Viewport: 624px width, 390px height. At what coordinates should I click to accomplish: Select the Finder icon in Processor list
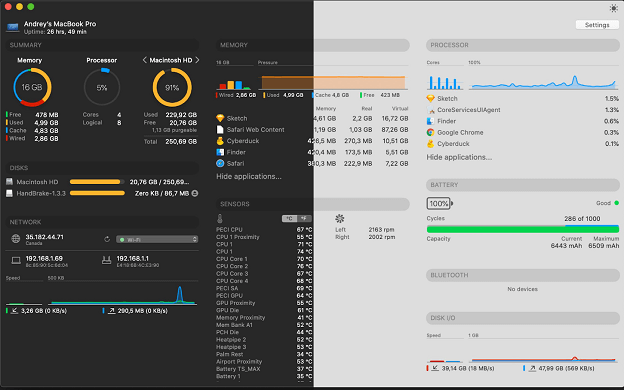point(430,121)
